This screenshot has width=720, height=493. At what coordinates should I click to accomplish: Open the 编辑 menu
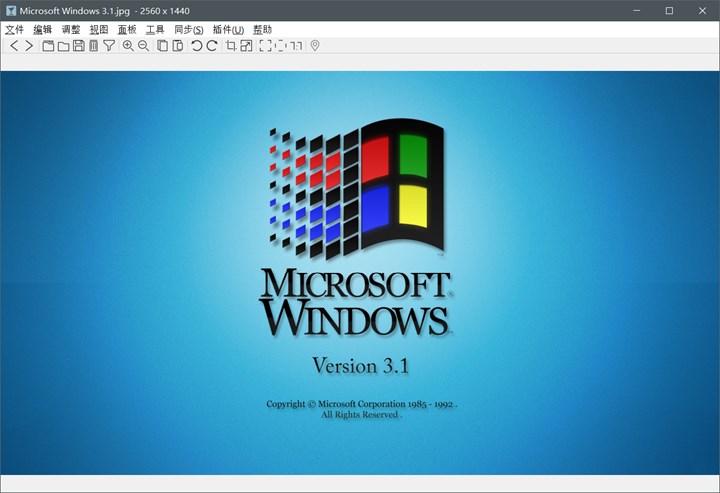point(43,30)
